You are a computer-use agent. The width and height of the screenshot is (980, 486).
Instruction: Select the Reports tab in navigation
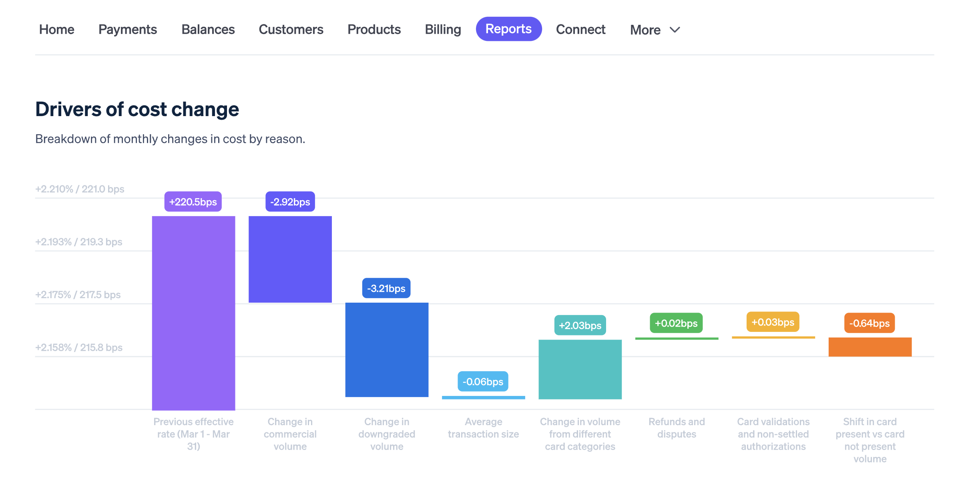[x=509, y=29]
